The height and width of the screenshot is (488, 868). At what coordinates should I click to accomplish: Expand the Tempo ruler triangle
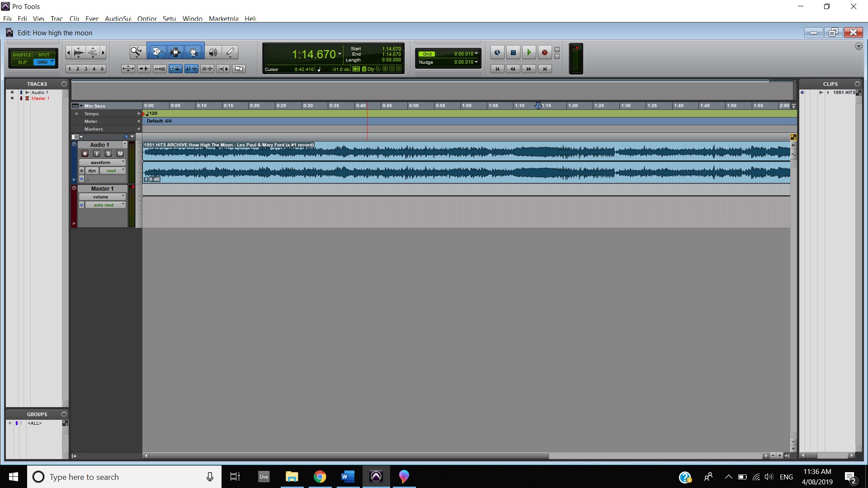tap(77, 113)
